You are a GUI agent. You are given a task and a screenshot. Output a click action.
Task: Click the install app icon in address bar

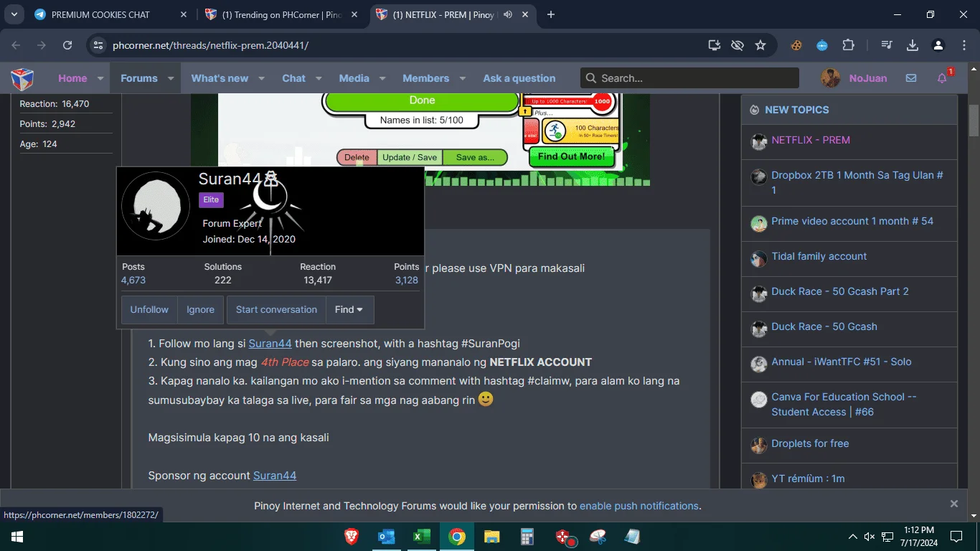[714, 45]
